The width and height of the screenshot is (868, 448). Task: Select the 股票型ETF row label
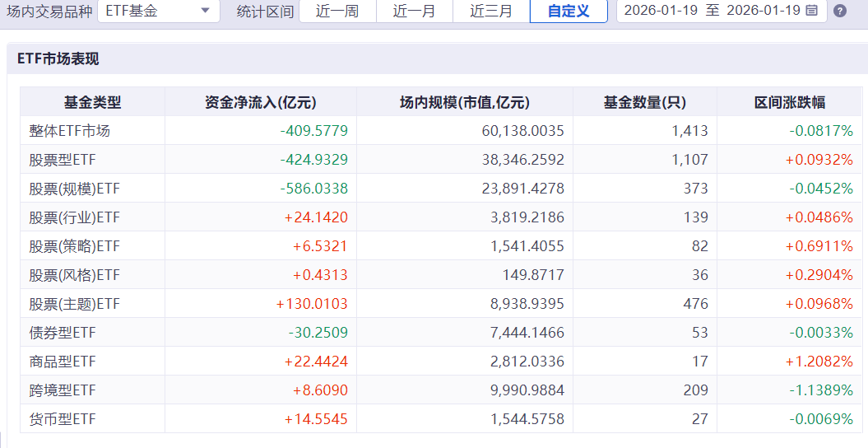(x=63, y=160)
